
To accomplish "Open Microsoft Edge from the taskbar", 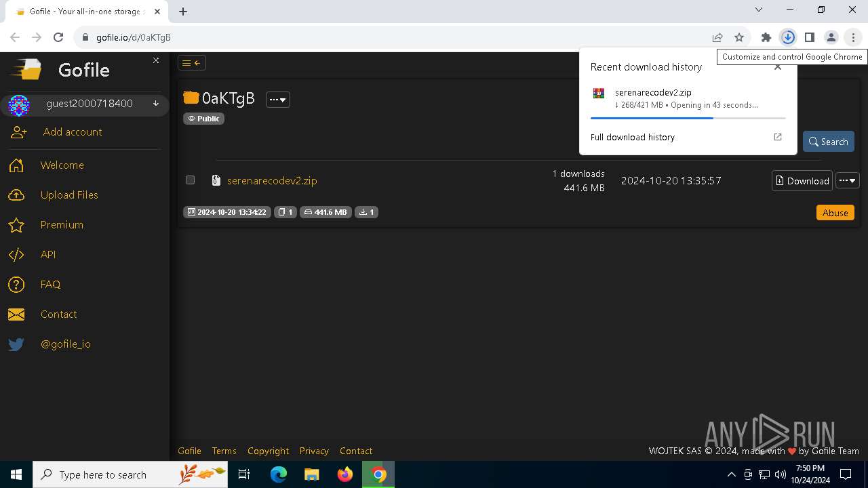I will (x=279, y=474).
